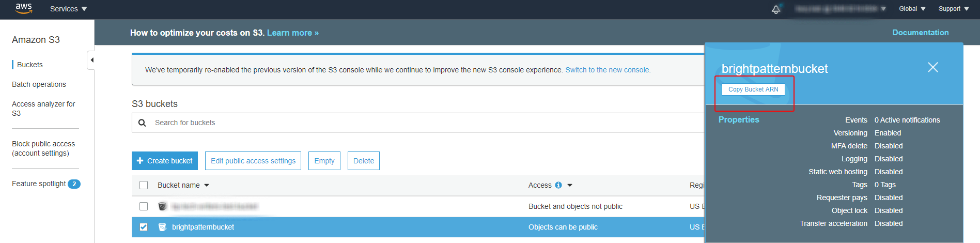Click 'Objects can be public' cell
The image size is (980, 243).
[x=563, y=227]
